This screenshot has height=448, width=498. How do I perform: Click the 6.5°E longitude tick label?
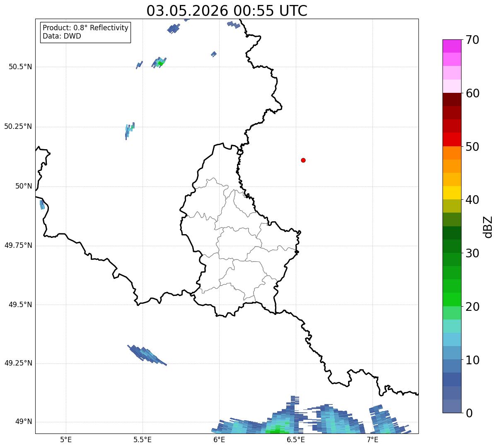[296, 439]
